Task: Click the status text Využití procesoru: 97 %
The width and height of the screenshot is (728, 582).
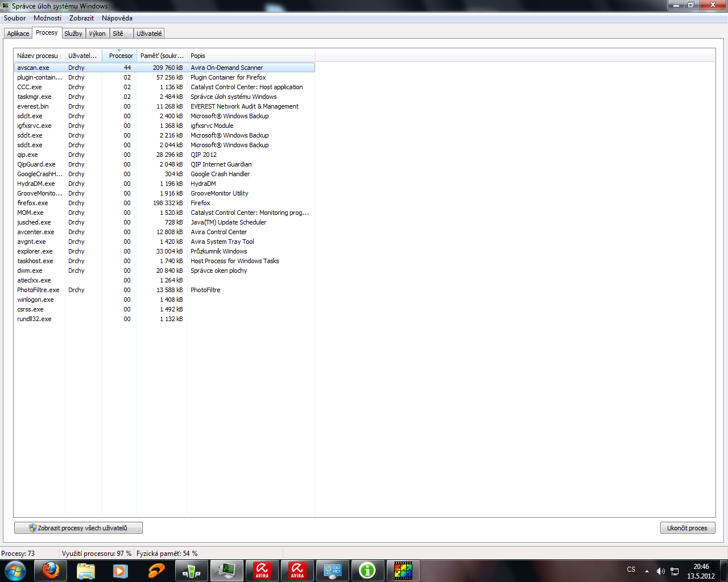Action: 97,554
